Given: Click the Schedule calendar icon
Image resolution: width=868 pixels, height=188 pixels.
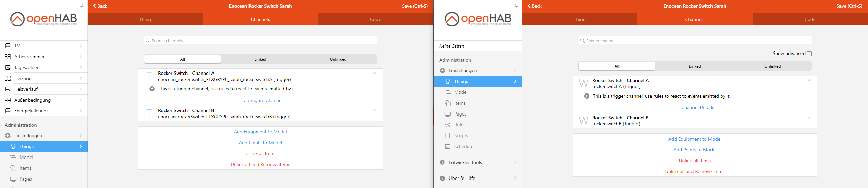Looking at the screenshot, I should [x=448, y=146].
